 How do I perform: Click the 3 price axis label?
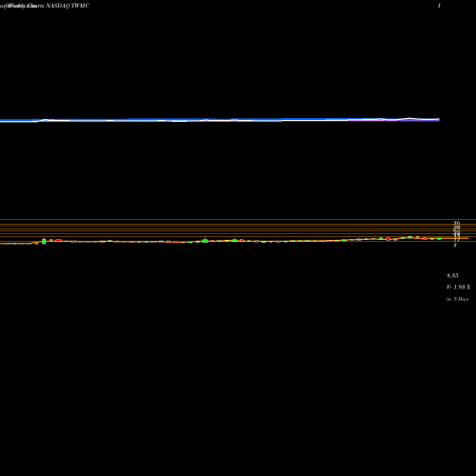point(455,245)
